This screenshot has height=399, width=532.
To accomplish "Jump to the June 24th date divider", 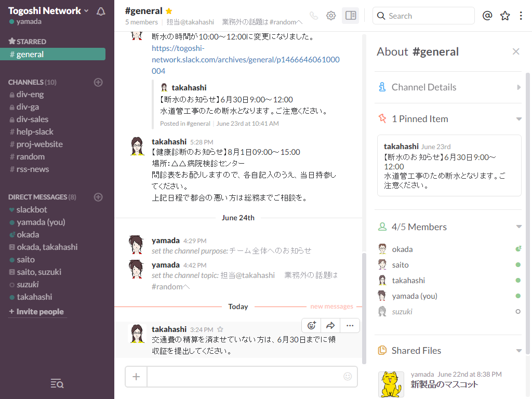I will 238,218.
